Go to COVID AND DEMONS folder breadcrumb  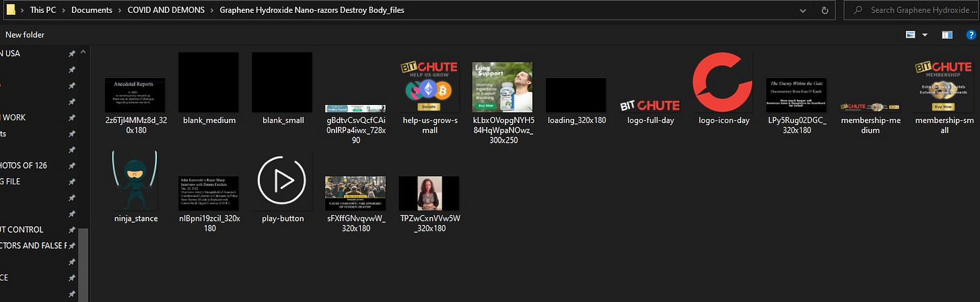click(166, 10)
